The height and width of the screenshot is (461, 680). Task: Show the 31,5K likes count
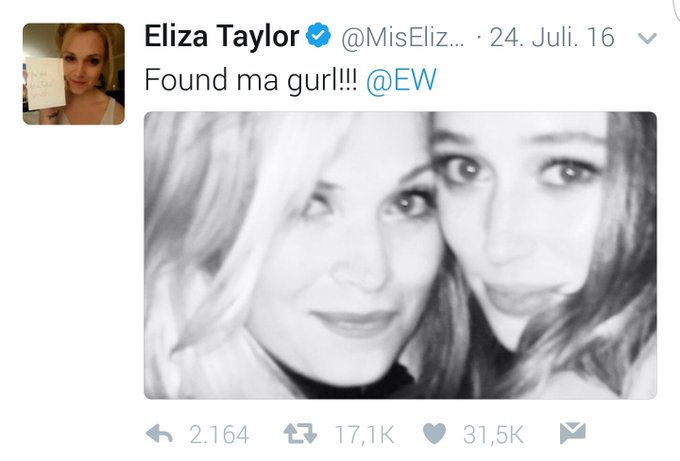[x=493, y=435]
